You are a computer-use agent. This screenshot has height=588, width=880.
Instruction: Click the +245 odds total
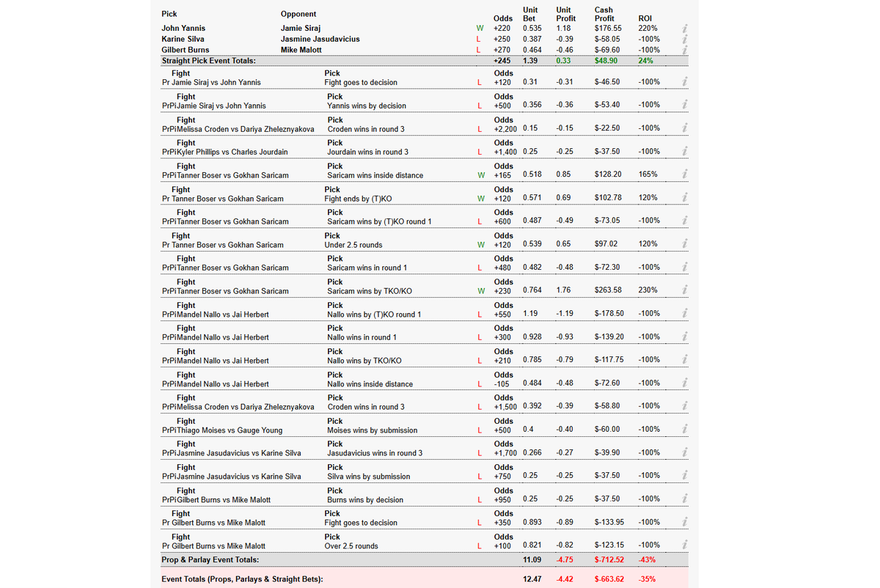point(502,61)
